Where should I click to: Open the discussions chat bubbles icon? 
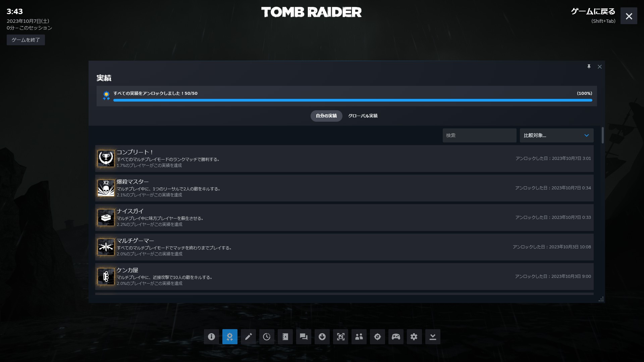coord(304,337)
